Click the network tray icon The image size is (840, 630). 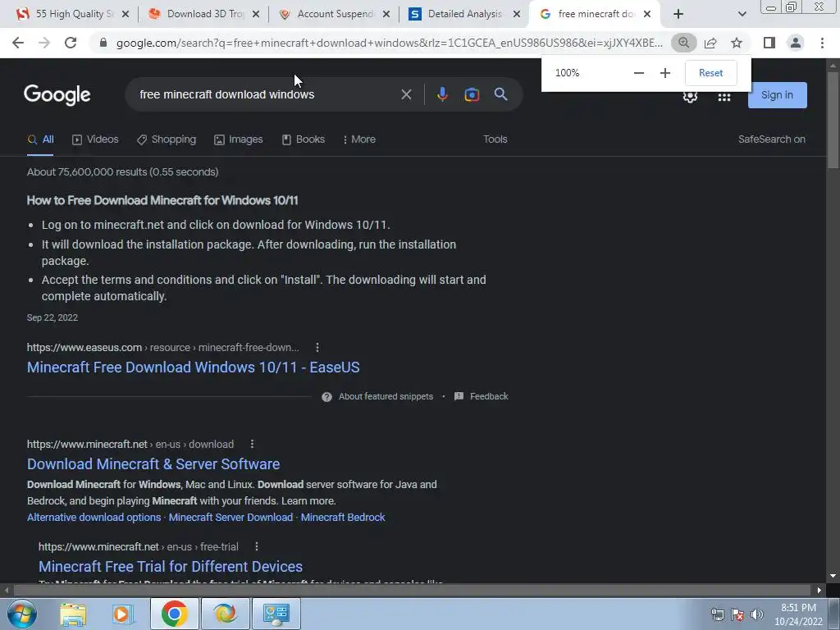pyautogui.click(x=717, y=614)
